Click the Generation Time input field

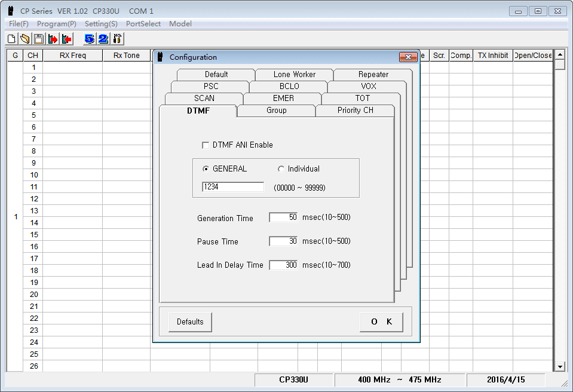[x=283, y=218]
